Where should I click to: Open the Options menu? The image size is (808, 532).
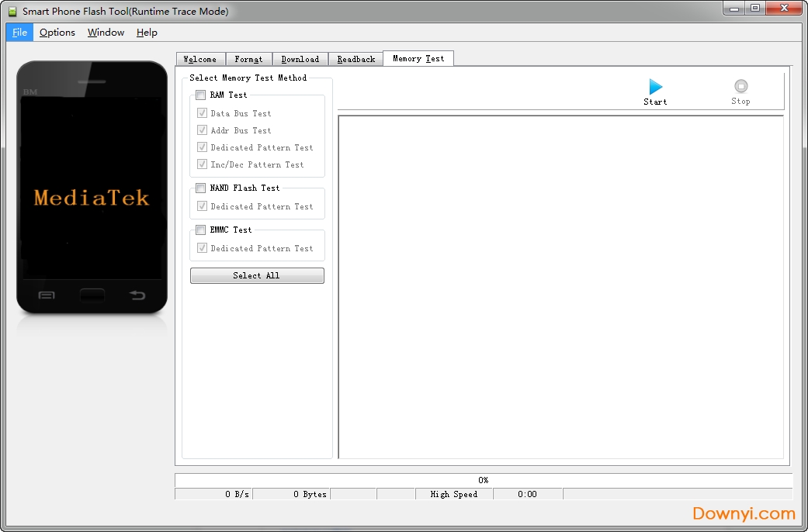(x=57, y=33)
